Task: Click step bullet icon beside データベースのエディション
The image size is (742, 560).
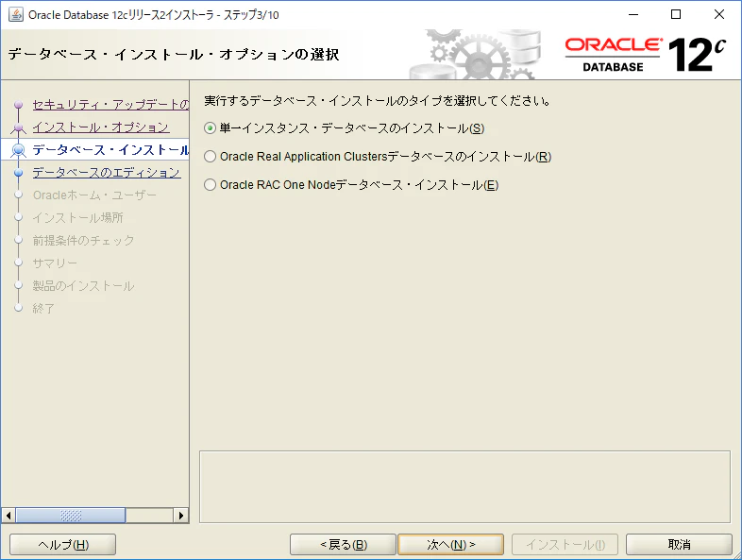Action: (x=19, y=173)
